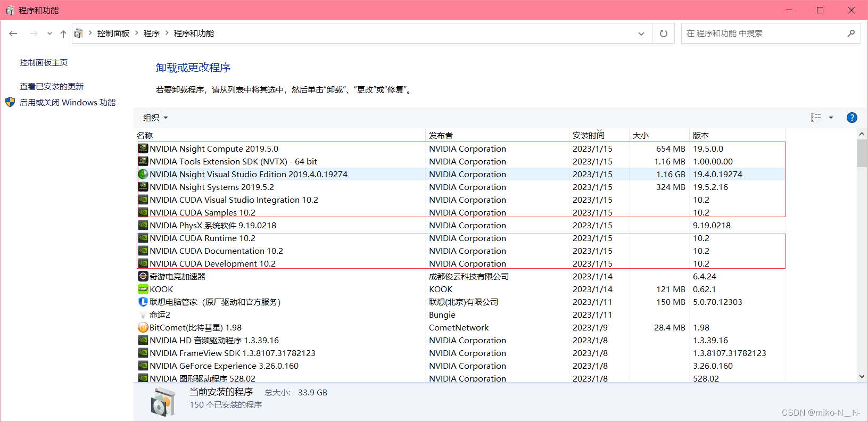Select NVIDIA CUDA Development 10.2 entry

pos(212,264)
